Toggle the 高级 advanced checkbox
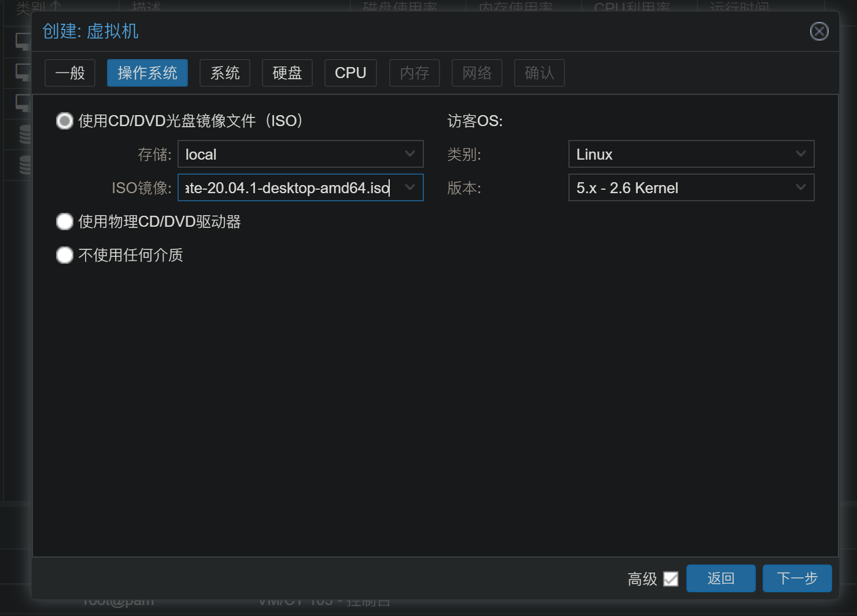The height and width of the screenshot is (616, 857). pos(670,579)
